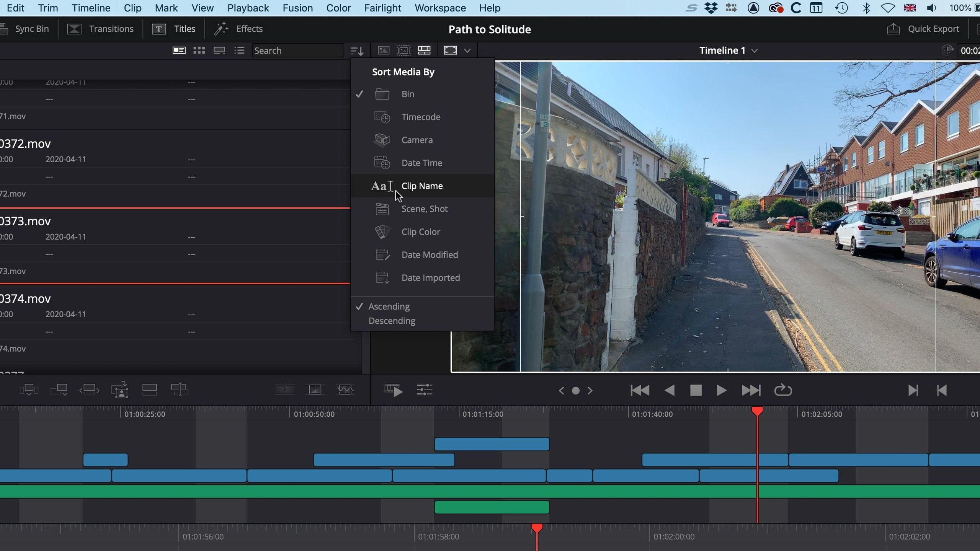The image size is (980, 551).
Task: Select Ascending sort order option
Action: point(389,306)
